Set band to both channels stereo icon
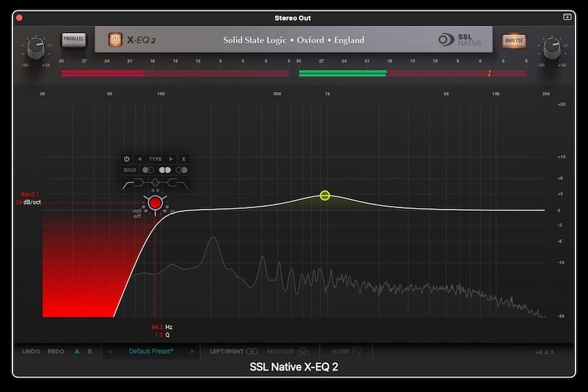Image resolution: width=588 pixels, height=392 pixels. click(165, 171)
